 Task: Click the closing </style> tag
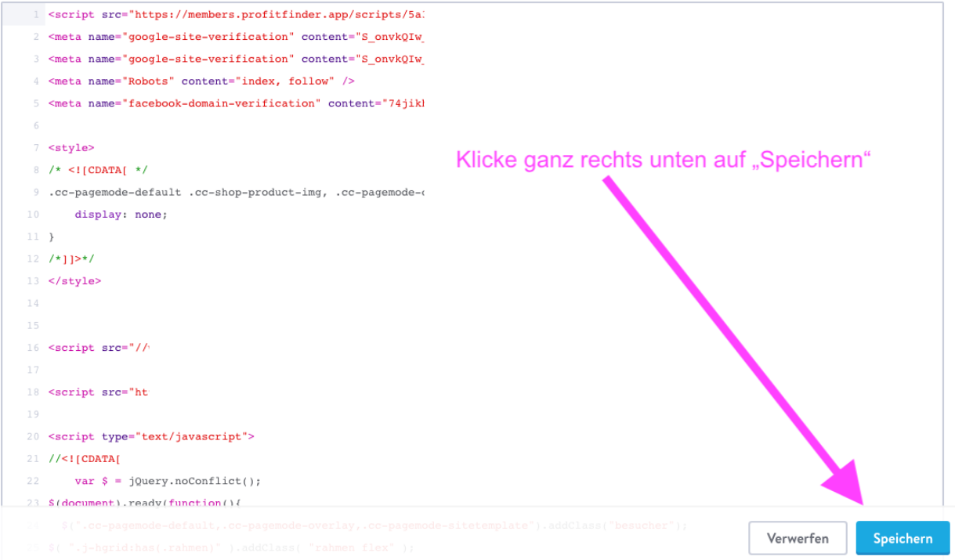[74, 281]
